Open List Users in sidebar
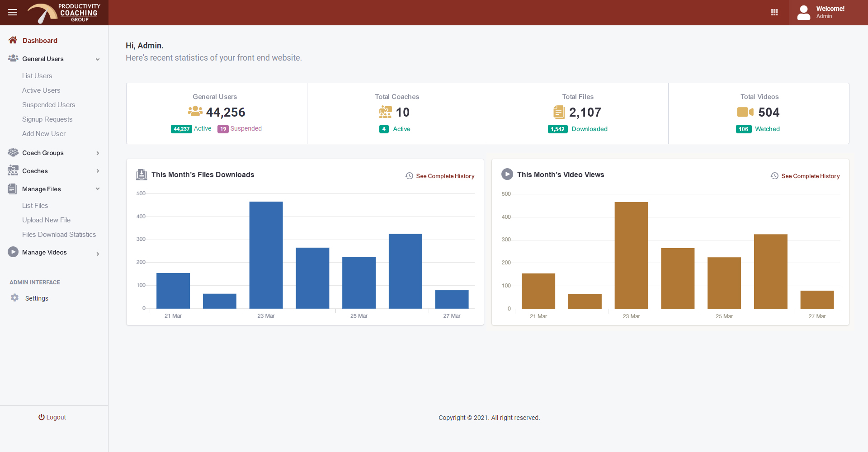Screen dimensions: 868x452 [x=37, y=76]
